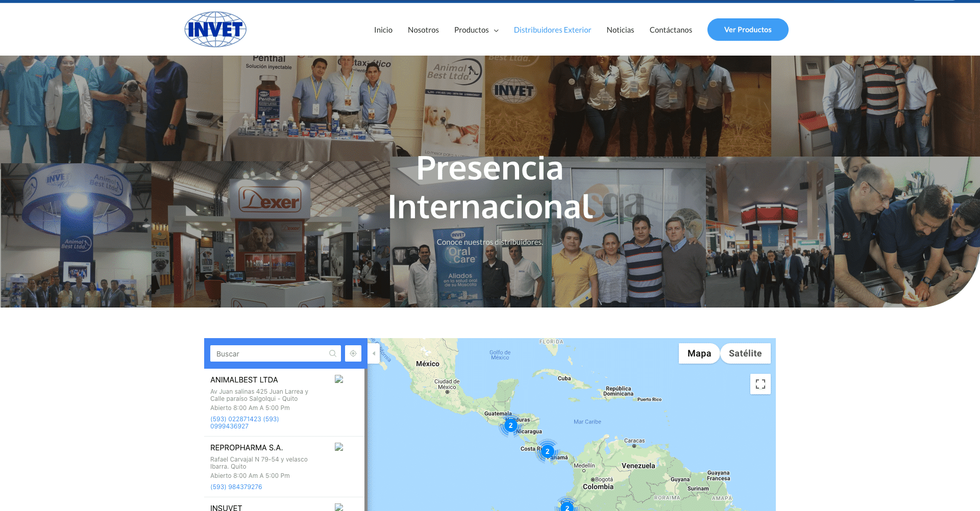
Task: Click map cluster marker near Honduras
Action: coord(510,425)
